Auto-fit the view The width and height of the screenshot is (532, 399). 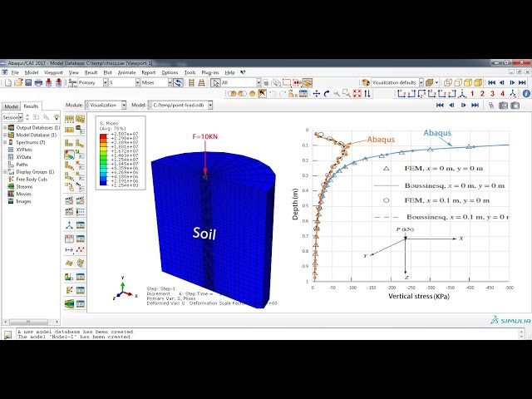coord(357,94)
